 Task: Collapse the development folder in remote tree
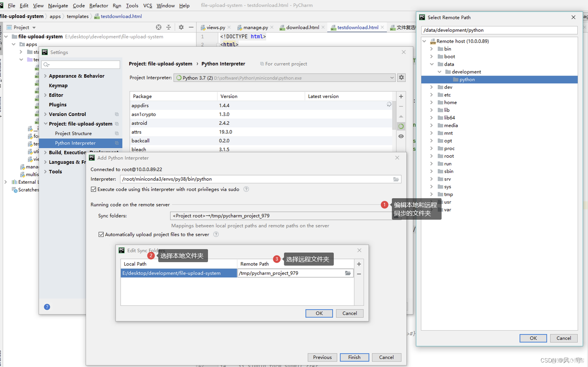439,71
